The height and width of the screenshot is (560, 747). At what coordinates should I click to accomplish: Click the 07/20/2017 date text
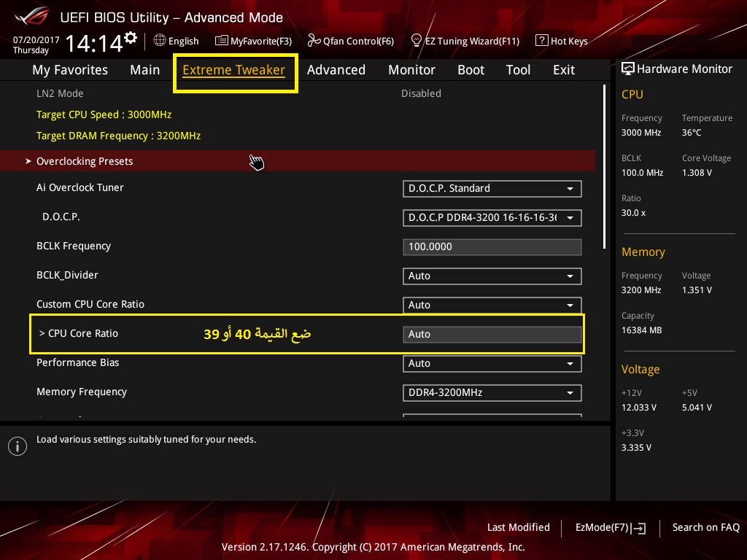tap(36, 40)
